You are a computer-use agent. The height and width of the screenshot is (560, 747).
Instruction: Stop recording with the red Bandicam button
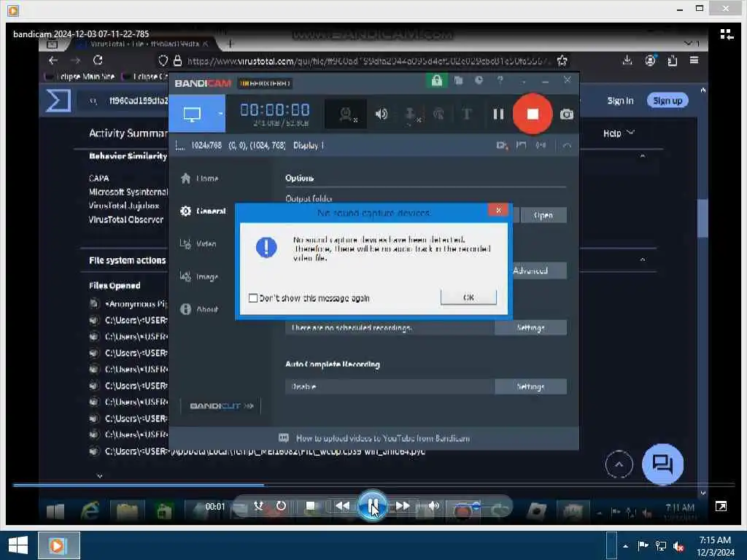(x=533, y=114)
